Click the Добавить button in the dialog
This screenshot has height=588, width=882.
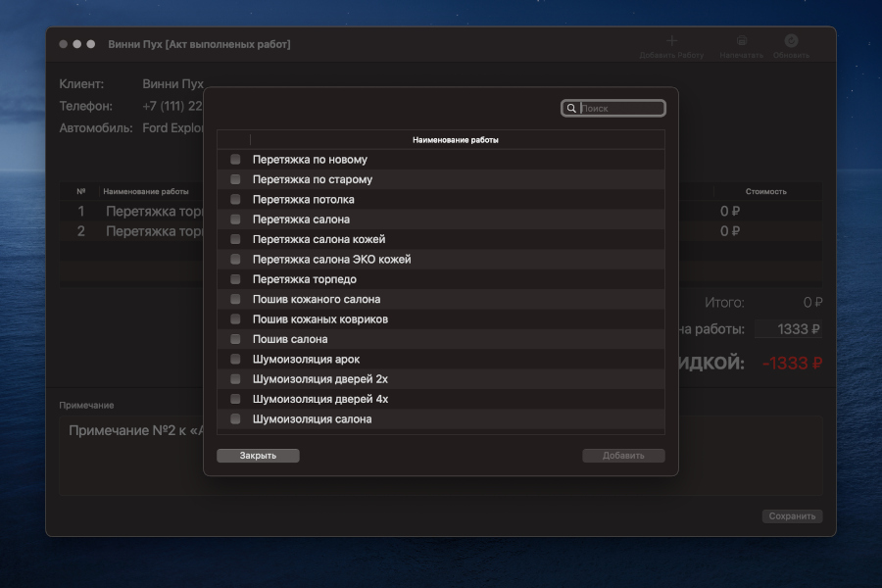click(623, 455)
